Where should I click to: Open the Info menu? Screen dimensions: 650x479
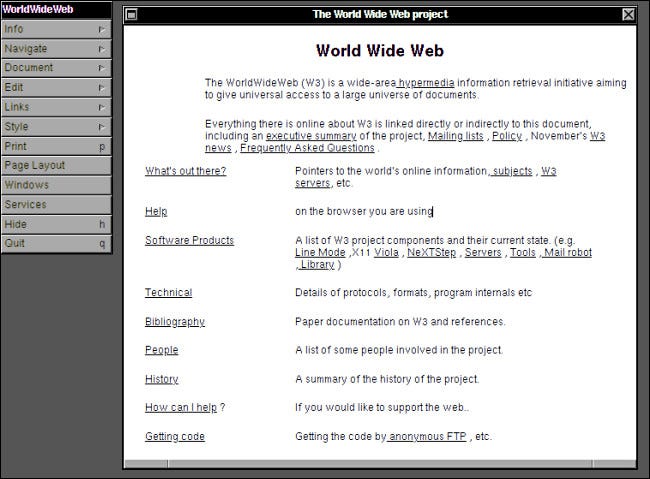56,29
